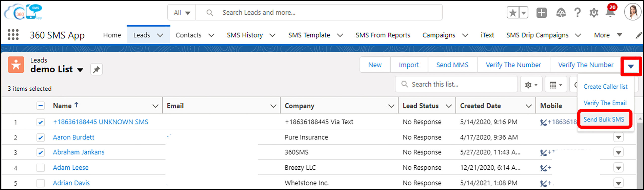Viewport: 644px width, 190px height.
Task: Open the demo List view switcher arrow
Action: (80, 70)
